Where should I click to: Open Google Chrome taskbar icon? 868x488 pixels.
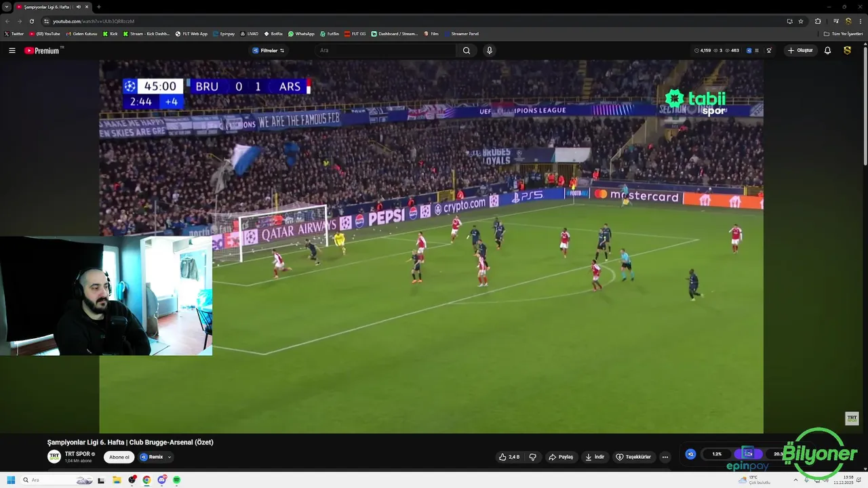pos(146,480)
